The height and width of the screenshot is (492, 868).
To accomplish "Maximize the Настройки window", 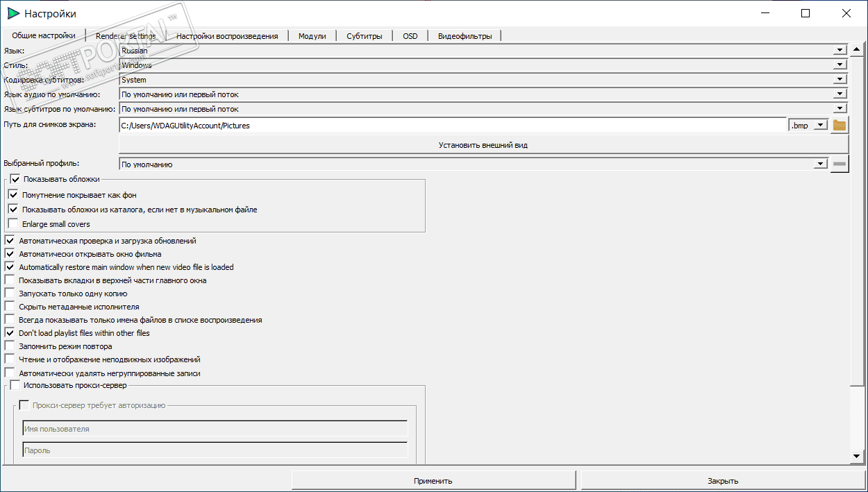I will [806, 13].
